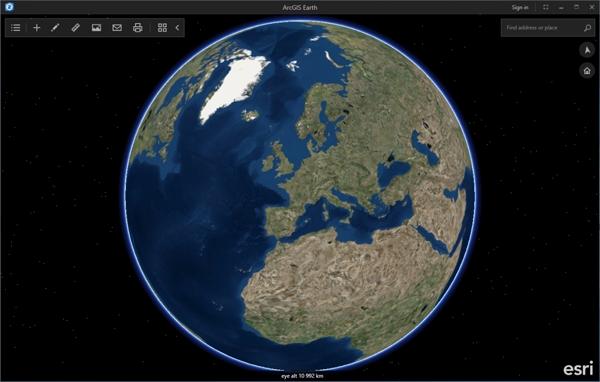Click the ArcGIS Earth app logo icon
Screen dimensions: 600x382
coord(9,7)
